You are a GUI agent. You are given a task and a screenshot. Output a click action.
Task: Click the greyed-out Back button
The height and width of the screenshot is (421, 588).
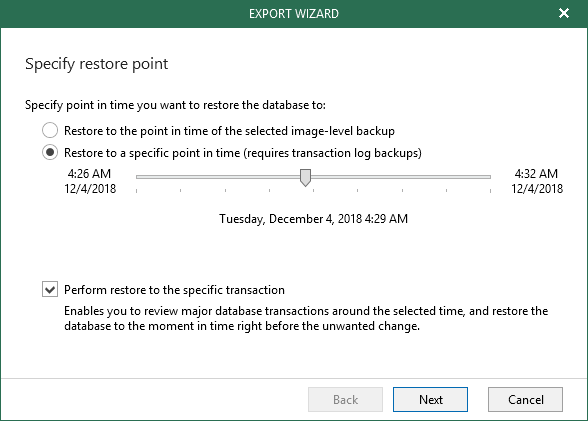(x=345, y=400)
